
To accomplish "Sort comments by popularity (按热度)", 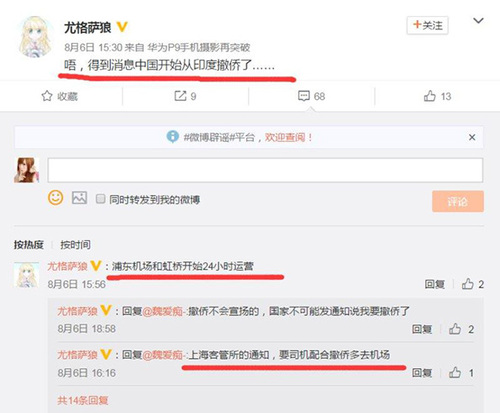I will click(x=29, y=245).
